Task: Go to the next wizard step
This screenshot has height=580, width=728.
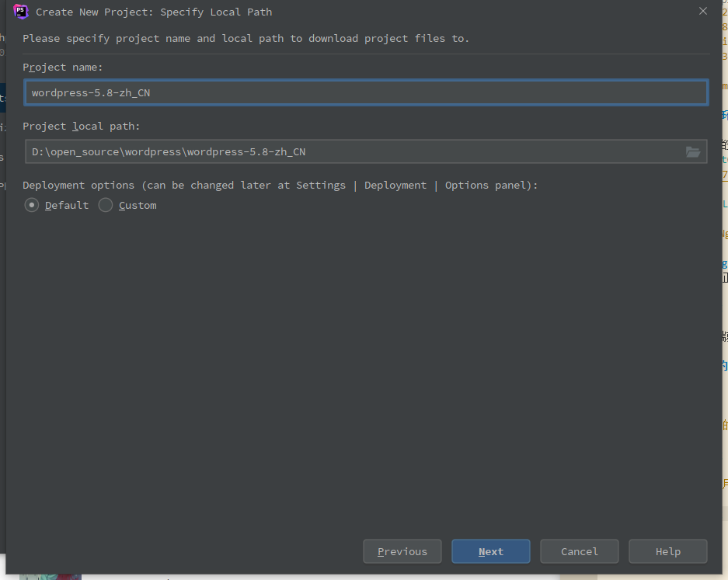Action: pos(490,551)
